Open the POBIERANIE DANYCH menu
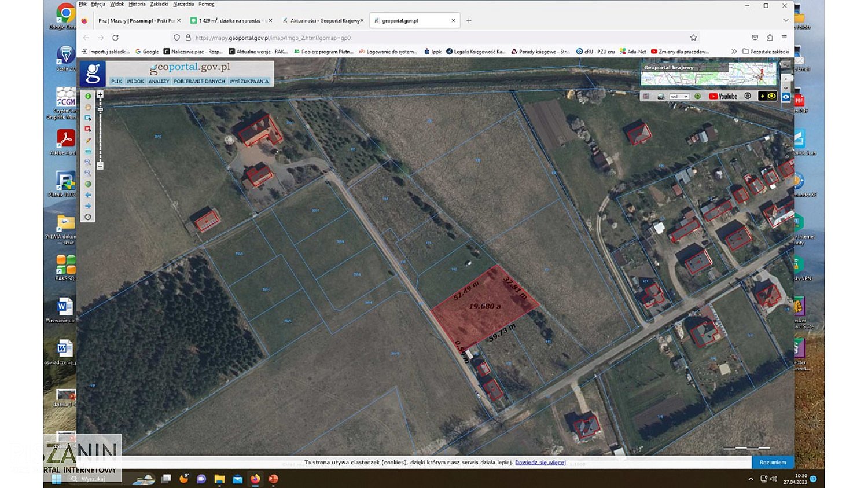Viewport: 868px width, 488px height. pyautogui.click(x=199, y=82)
